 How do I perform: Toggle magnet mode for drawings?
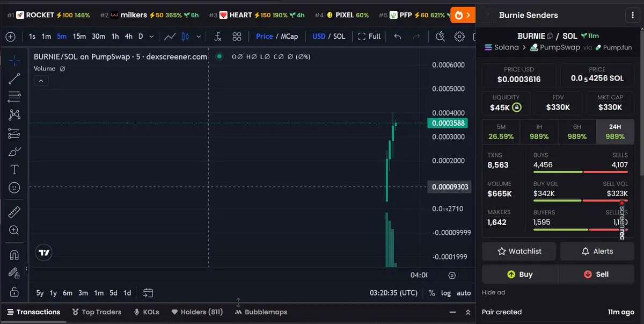pos(14,255)
